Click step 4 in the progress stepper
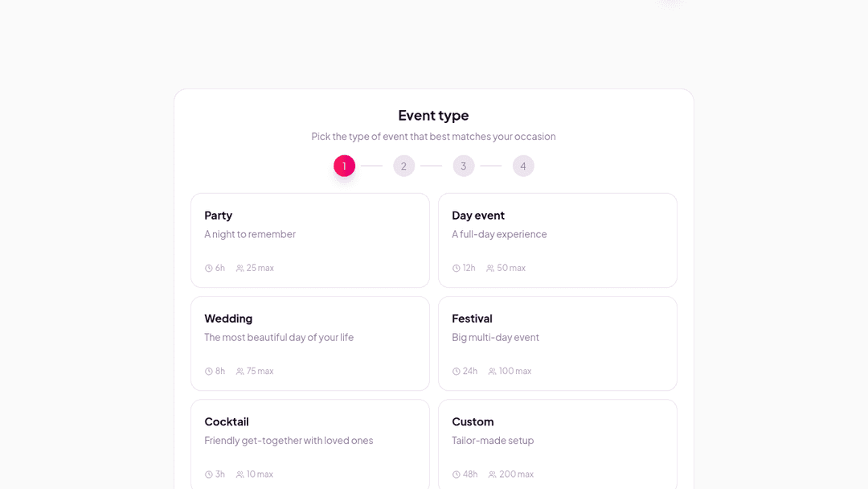The width and height of the screenshot is (868, 489). pyautogui.click(x=523, y=166)
